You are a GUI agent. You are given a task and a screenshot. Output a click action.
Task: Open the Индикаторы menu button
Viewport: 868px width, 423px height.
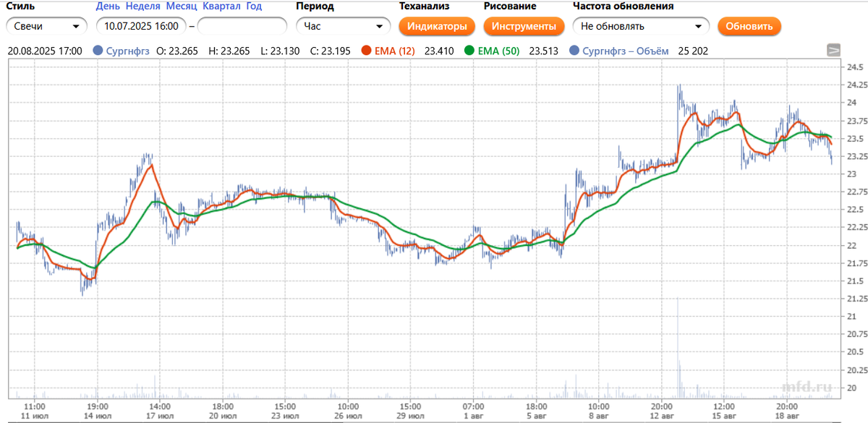(x=437, y=26)
